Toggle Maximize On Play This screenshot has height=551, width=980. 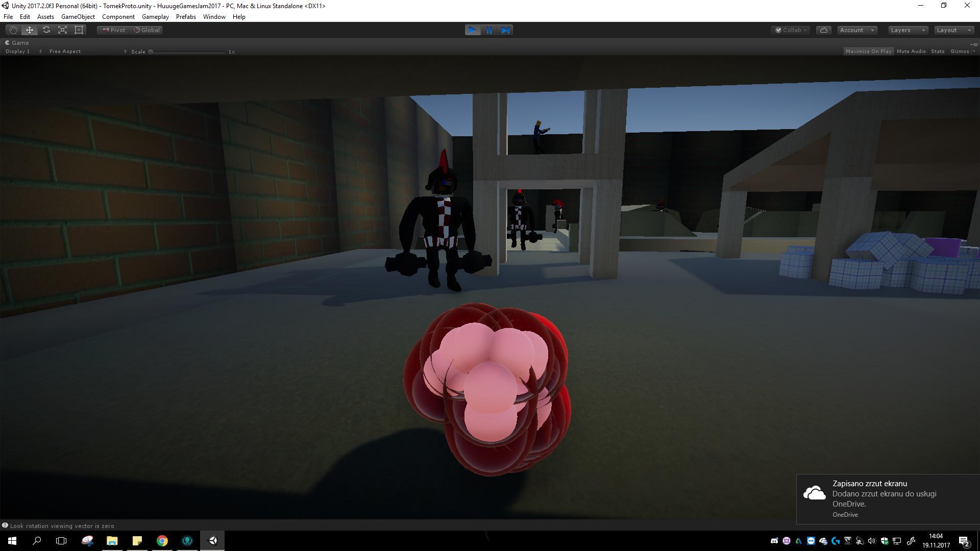[x=868, y=52]
